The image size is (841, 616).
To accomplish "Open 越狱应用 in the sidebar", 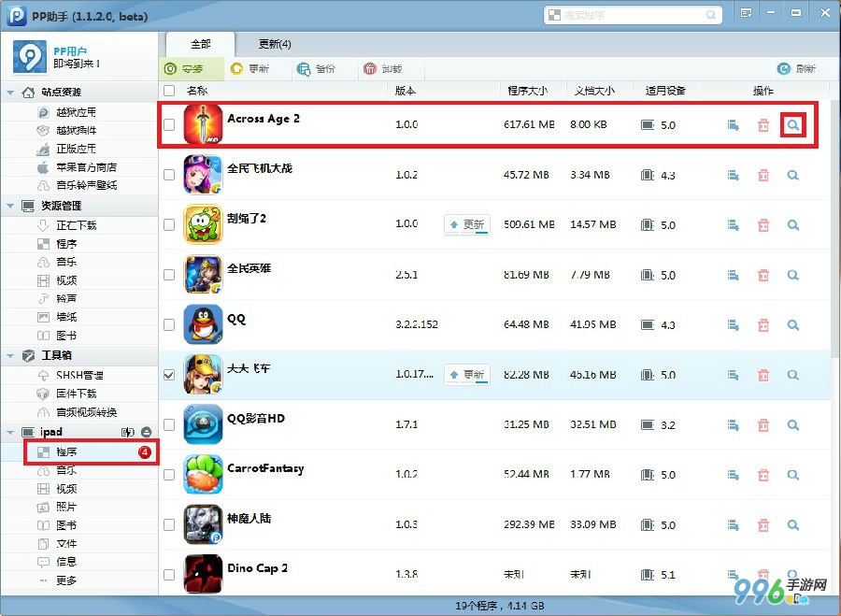I will click(78, 112).
